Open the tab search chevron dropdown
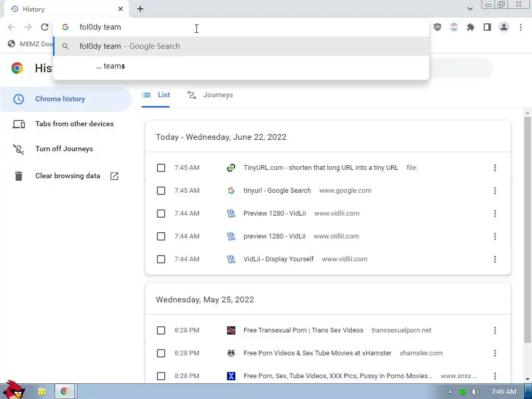The image size is (532, 399). pyautogui.click(x=470, y=9)
